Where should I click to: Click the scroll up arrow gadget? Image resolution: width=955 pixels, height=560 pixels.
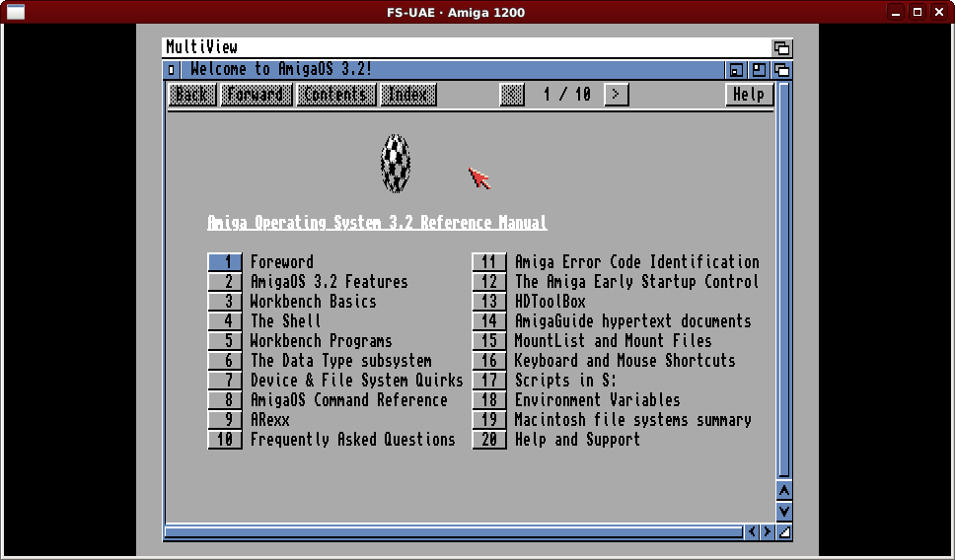click(x=784, y=491)
